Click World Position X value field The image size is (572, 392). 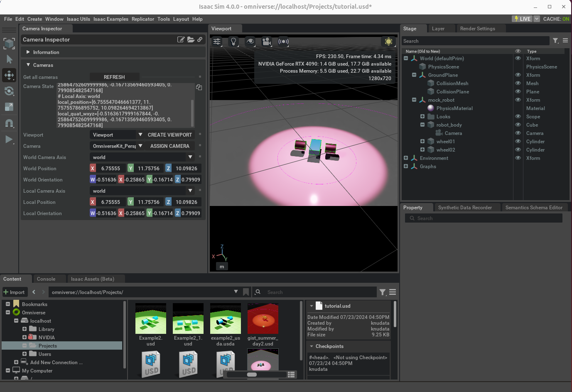[111, 168]
